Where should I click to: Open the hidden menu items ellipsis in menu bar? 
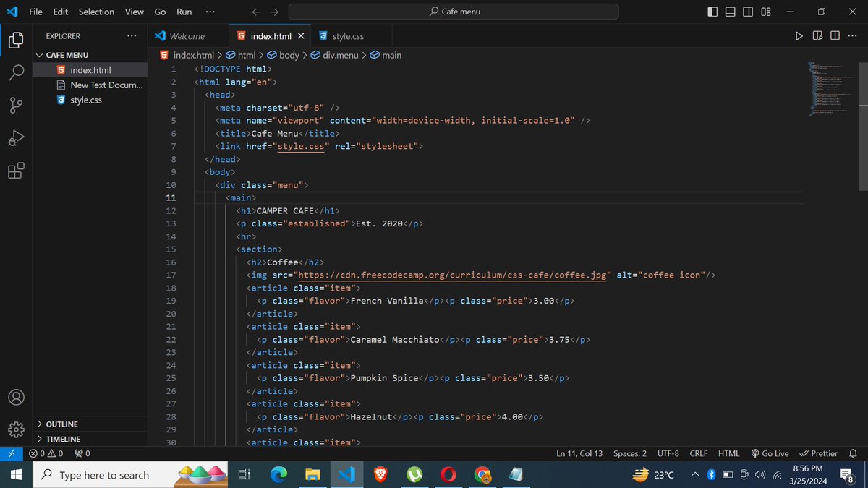click(x=210, y=12)
